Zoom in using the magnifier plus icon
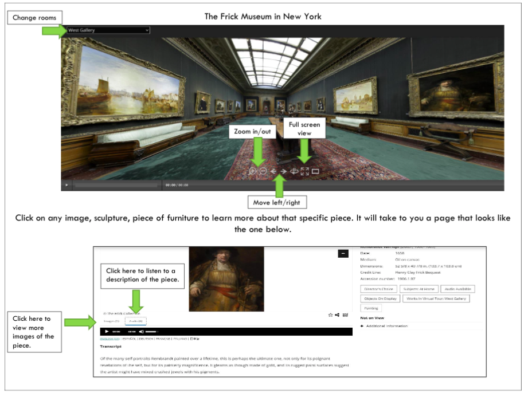The width and height of the screenshot is (532, 401). 252,171
